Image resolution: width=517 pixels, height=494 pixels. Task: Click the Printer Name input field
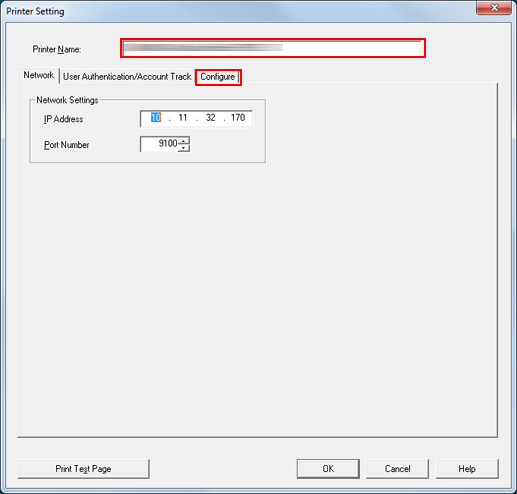[272, 48]
